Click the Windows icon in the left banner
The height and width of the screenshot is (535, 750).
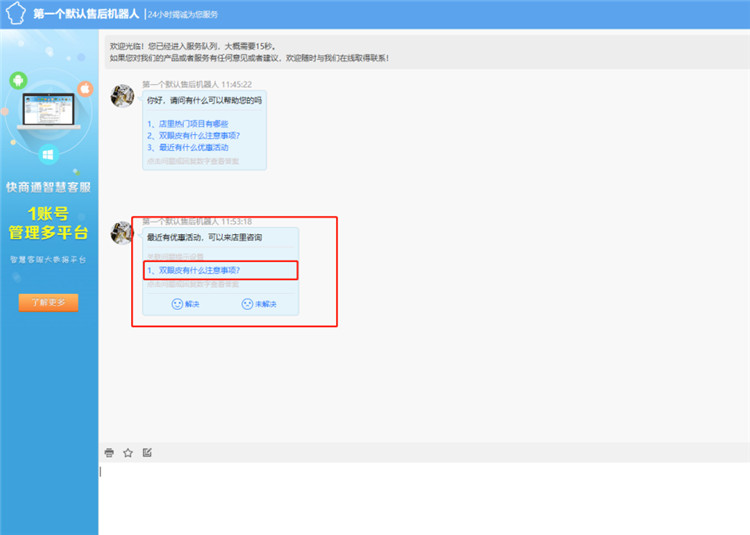pyautogui.click(x=47, y=155)
